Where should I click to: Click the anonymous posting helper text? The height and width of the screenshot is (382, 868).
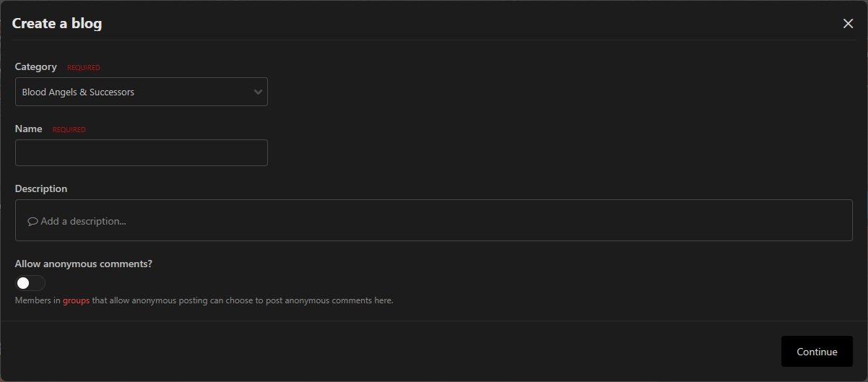[242, 300]
